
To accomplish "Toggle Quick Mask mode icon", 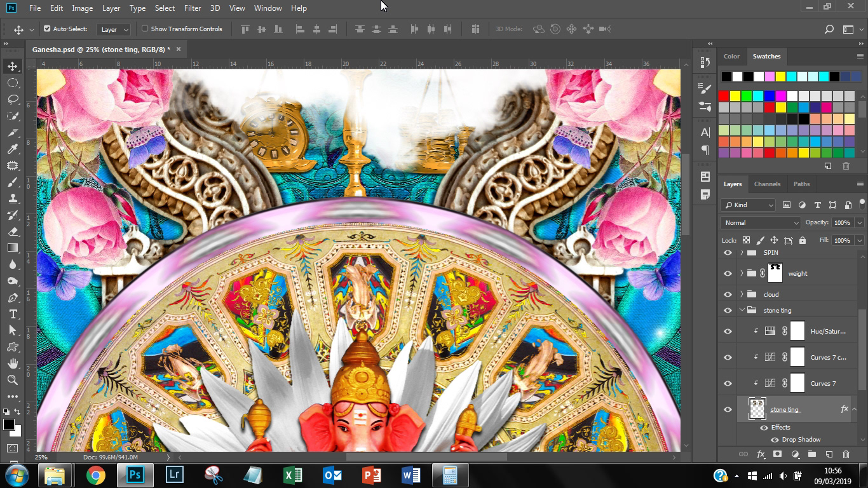I will pos(12,449).
